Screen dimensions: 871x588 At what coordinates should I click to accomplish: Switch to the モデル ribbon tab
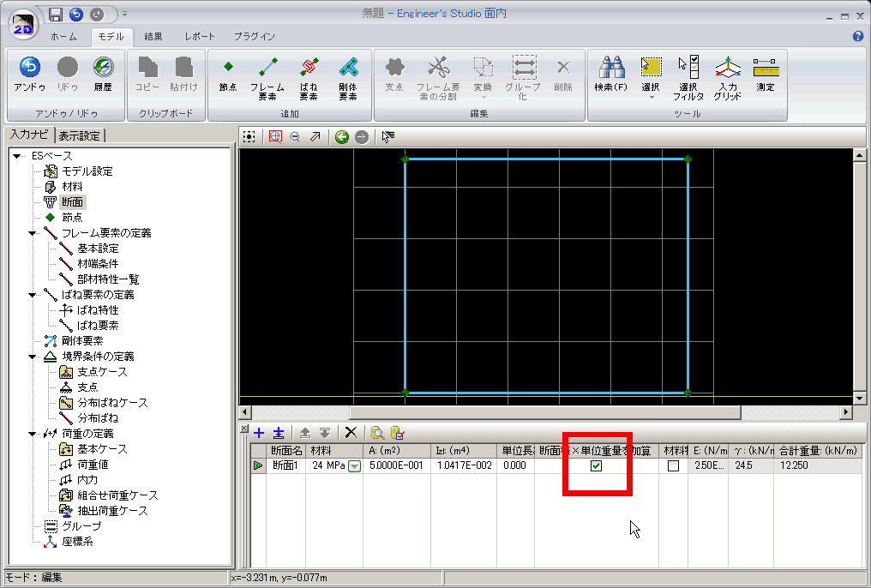(111, 37)
